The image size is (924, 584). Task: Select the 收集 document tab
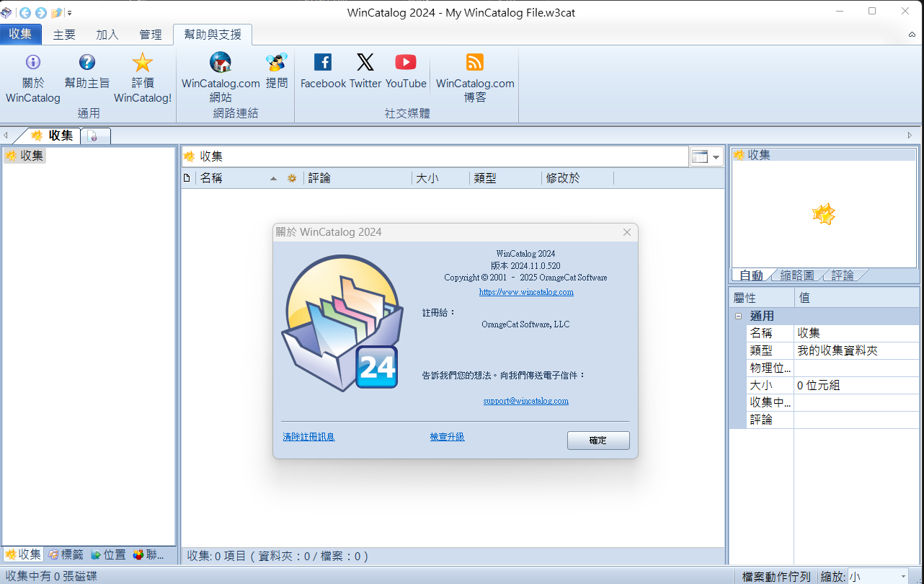[53, 136]
